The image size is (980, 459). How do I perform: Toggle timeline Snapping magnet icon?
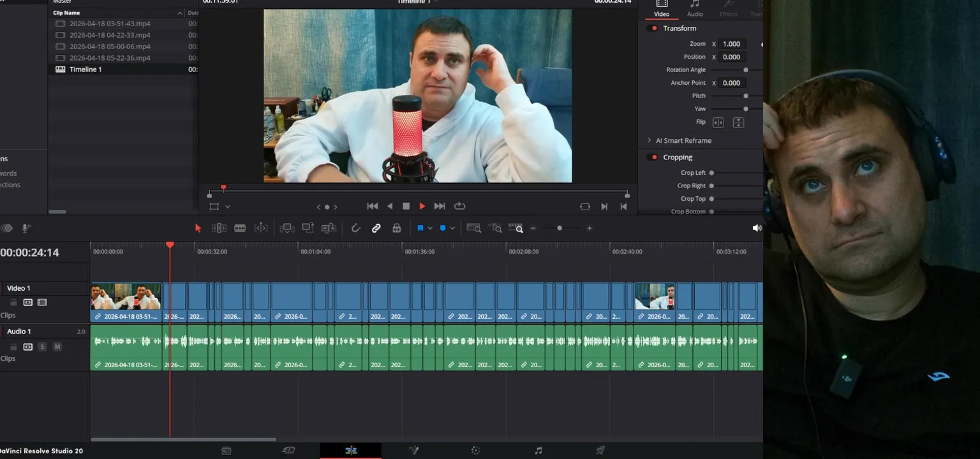pyautogui.click(x=355, y=228)
